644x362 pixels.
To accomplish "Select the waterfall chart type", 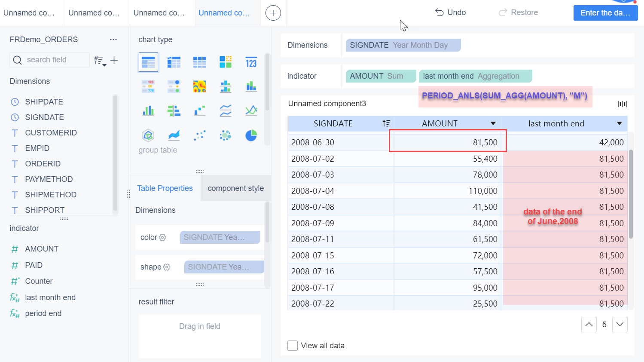I will point(200,111).
